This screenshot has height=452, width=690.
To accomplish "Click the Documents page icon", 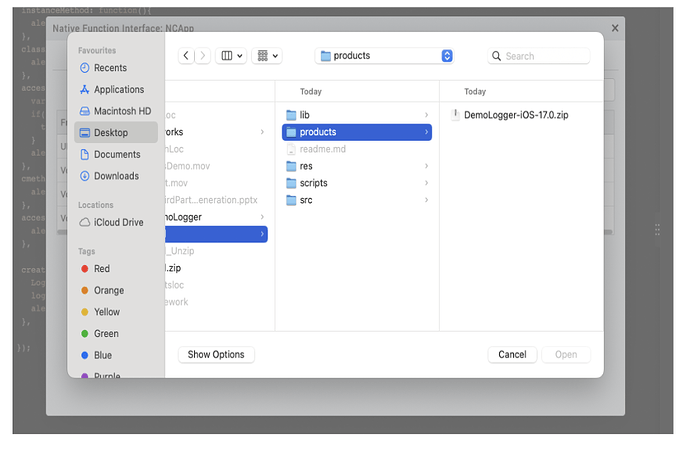I will point(84,154).
